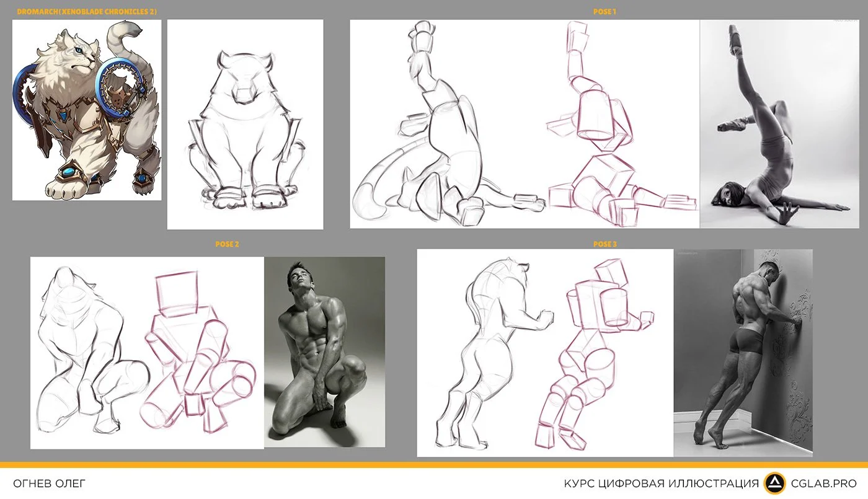The height and width of the screenshot is (499, 868).
Task: Click the Dromarch color character artwork
Action: (x=87, y=110)
